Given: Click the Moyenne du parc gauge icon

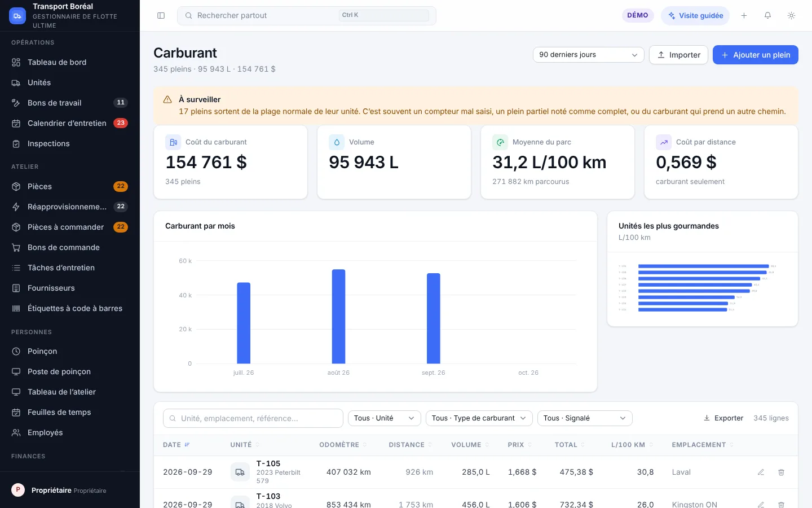Looking at the screenshot, I should pos(500,142).
